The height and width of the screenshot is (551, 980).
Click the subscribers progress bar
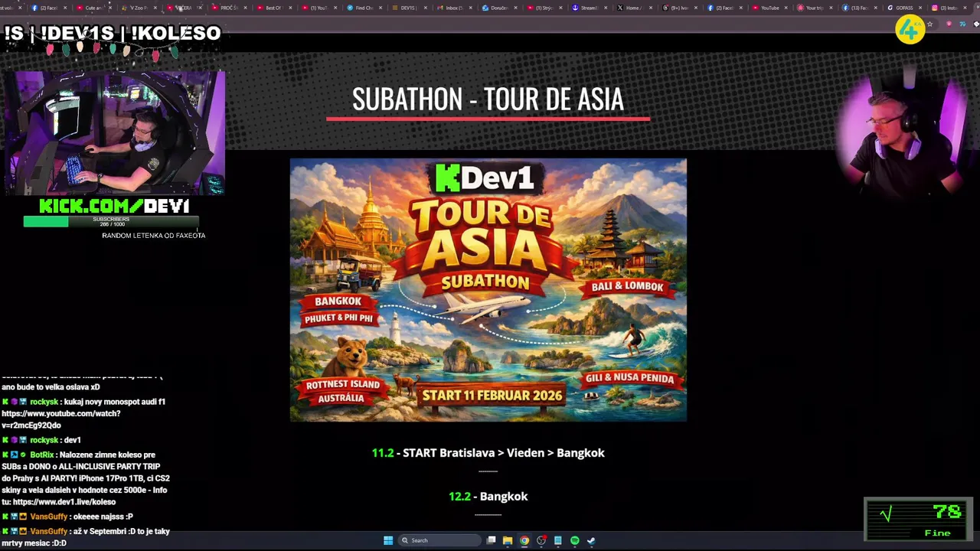point(111,222)
